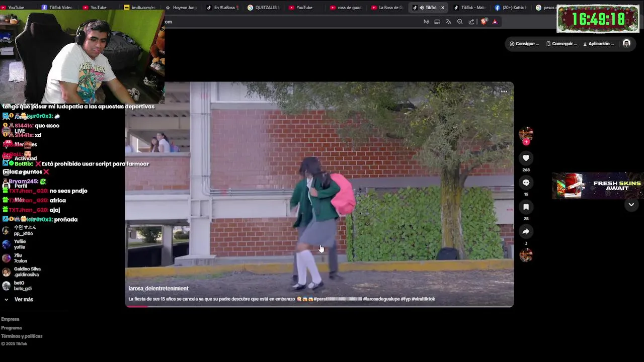This screenshot has width=644, height=362.
Task: Click the '268' likes count
Action: (x=526, y=170)
